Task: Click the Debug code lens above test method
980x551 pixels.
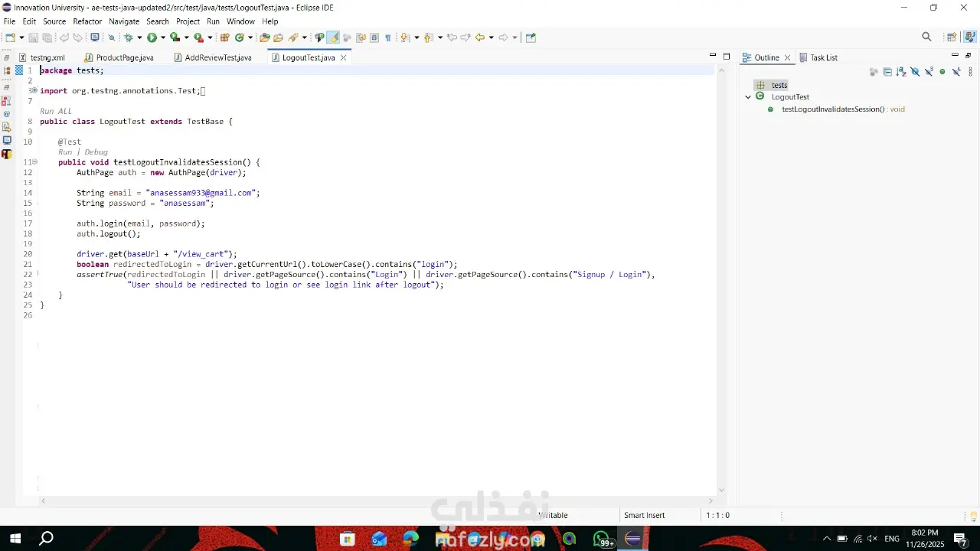Action: [96, 152]
